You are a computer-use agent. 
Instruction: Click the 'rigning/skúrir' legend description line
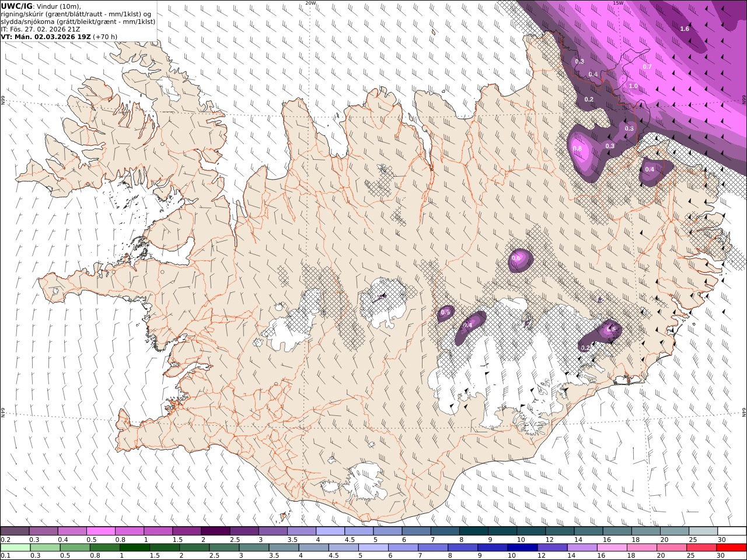(76, 14)
